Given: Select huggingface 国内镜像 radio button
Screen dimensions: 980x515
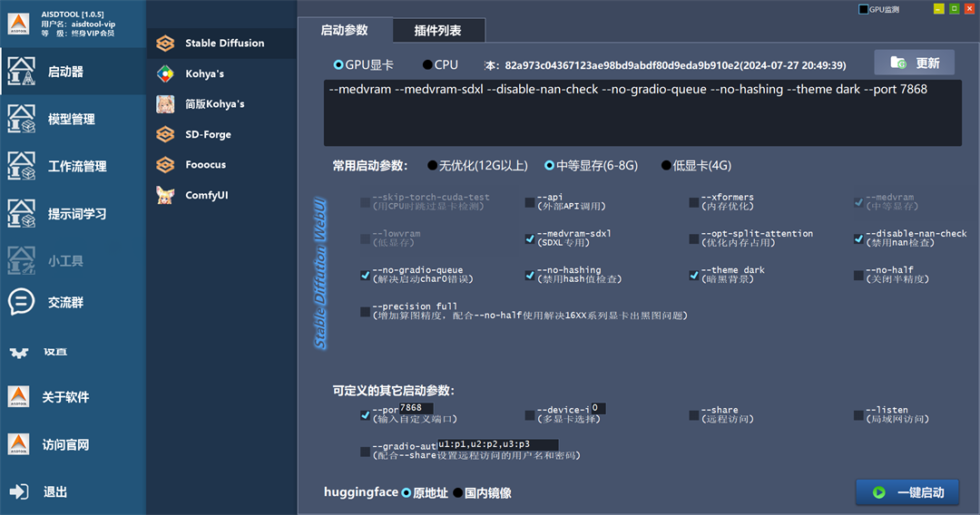Looking at the screenshot, I should click(x=457, y=493).
